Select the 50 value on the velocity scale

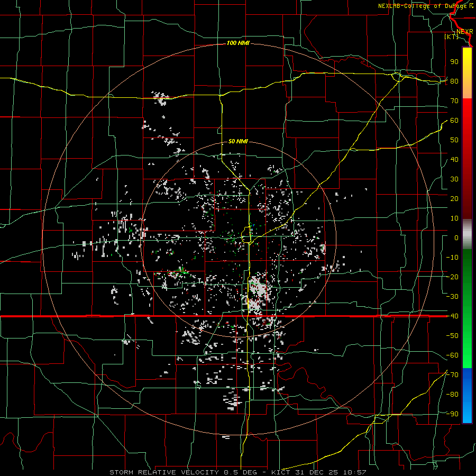[454, 140]
